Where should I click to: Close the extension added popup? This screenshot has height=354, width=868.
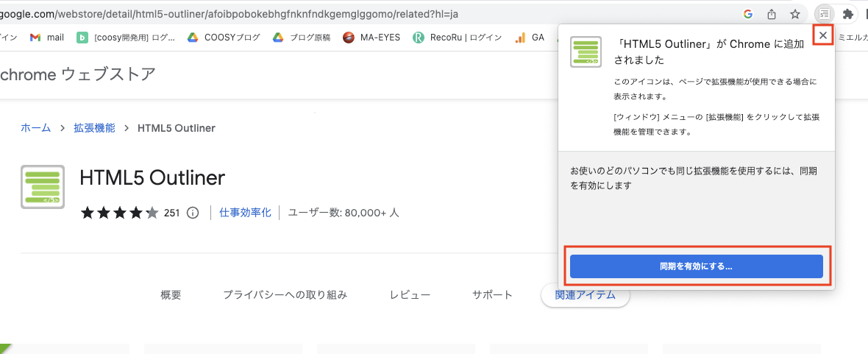pos(823,36)
